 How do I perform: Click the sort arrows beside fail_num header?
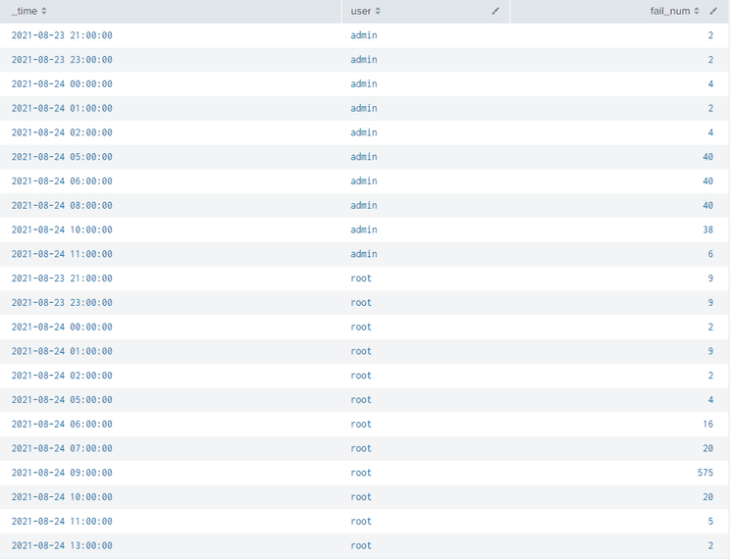[698, 11]
